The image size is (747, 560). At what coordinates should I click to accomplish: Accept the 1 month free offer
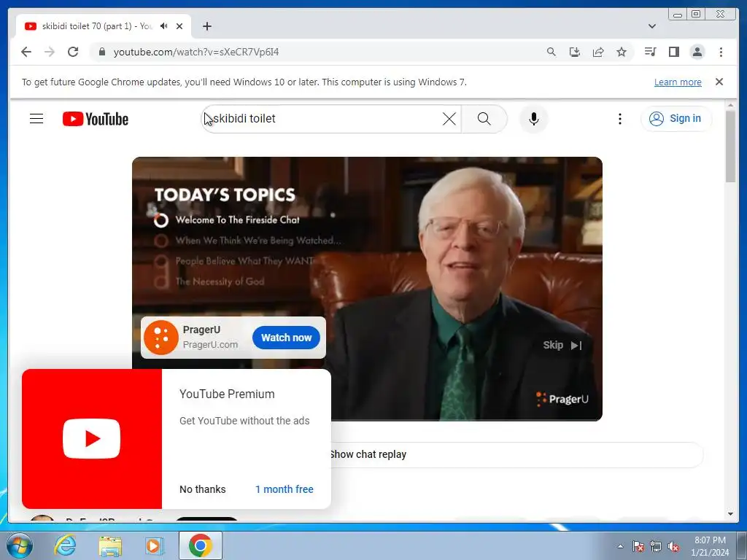pyautogui.click(x=285, y=489)
